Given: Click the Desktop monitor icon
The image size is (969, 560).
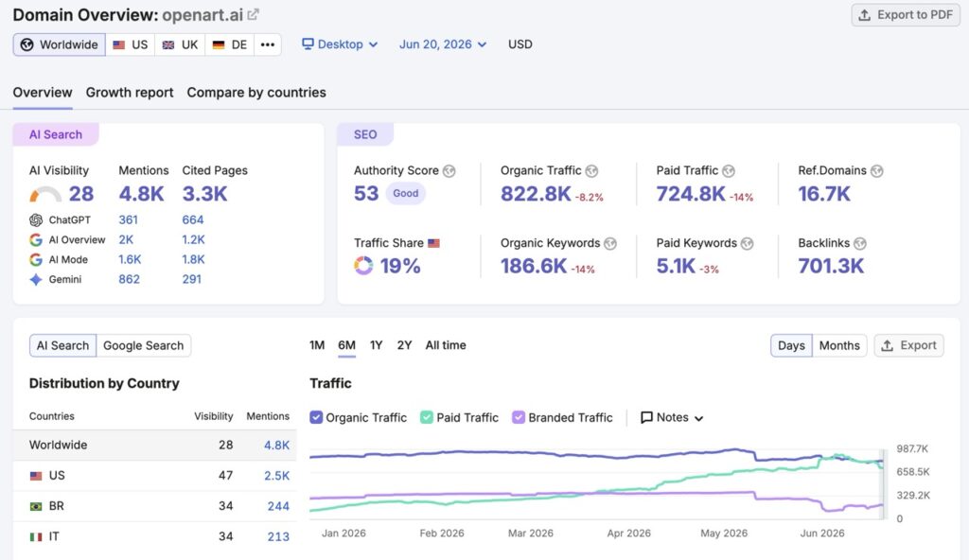Looking at the screenshot, I should 308,44.
